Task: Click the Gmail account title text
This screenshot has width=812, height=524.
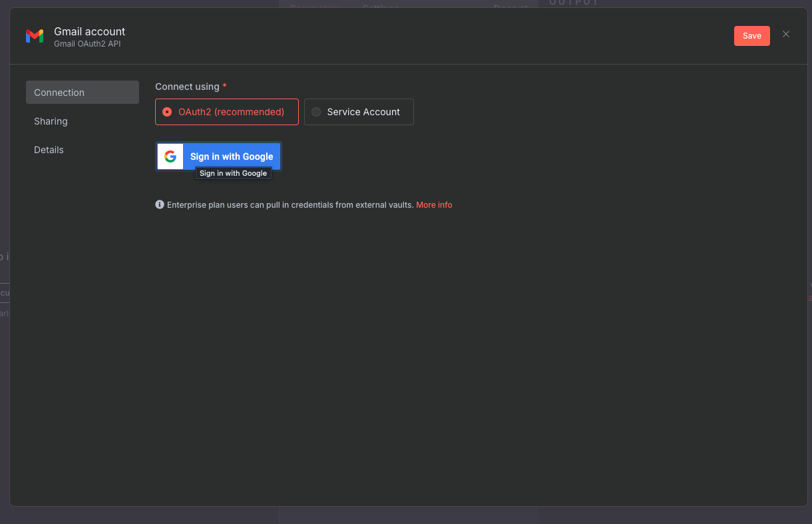Action: pos(90,31)
